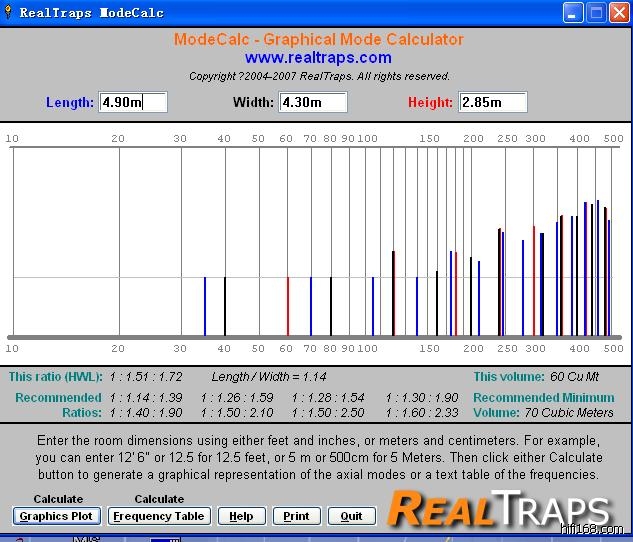633x542 pixels.
Task: Click the RealTraps ModeCalc title bar icon
Action: pos(10,13)
